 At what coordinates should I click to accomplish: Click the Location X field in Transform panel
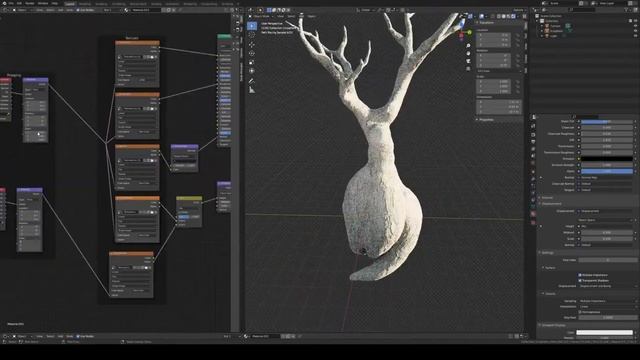(493, 35)
